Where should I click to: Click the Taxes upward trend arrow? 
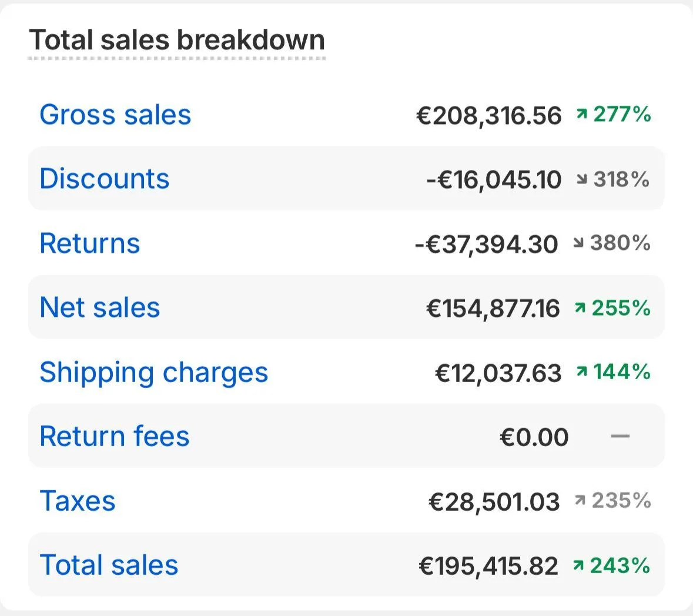[580, 501]
